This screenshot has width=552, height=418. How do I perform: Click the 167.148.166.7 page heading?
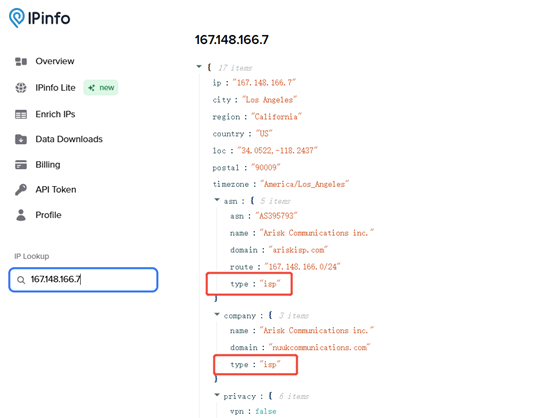232,40
